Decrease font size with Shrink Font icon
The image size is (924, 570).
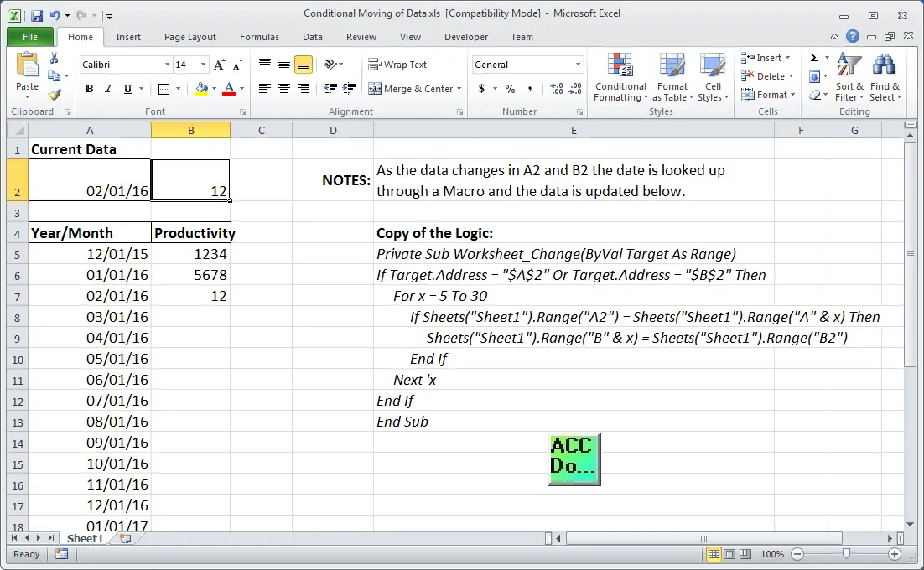[237, 65]
